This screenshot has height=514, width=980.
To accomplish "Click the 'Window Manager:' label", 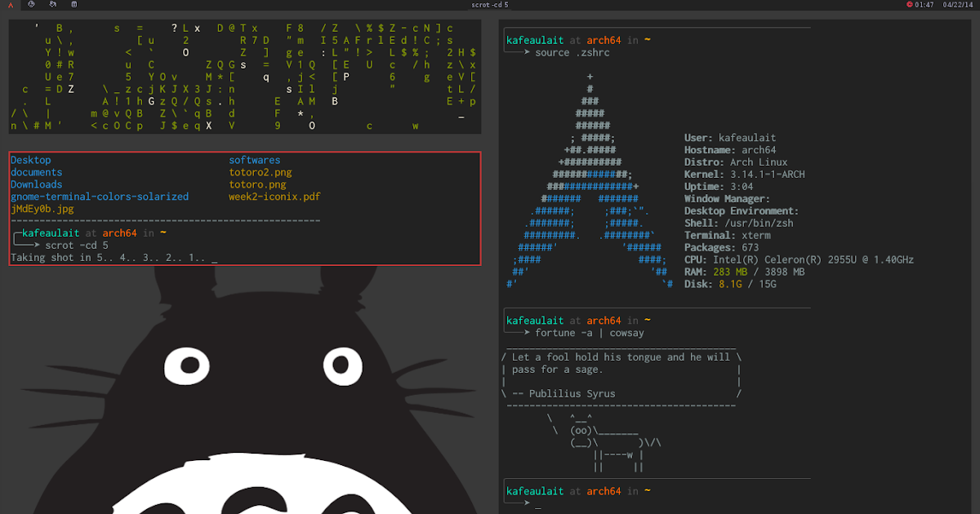I will [728, 199].
